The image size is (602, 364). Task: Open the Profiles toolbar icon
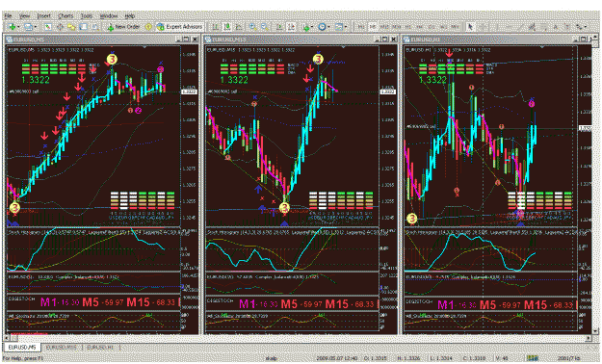pos(28,27)
